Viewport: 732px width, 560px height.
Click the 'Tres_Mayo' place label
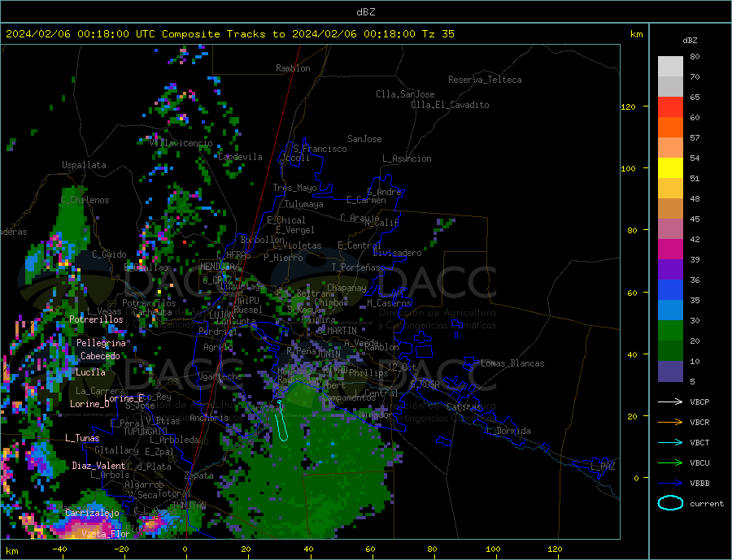pos(294,188)
